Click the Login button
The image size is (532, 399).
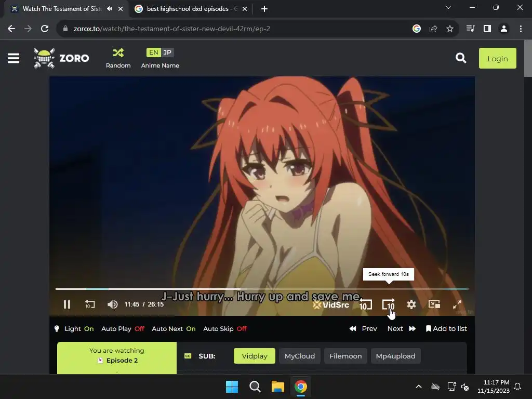tap(497, 58)
